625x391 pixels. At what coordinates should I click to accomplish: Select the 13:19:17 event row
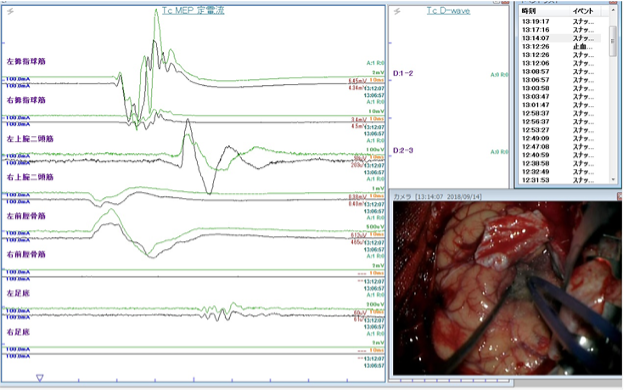(561, 22)
